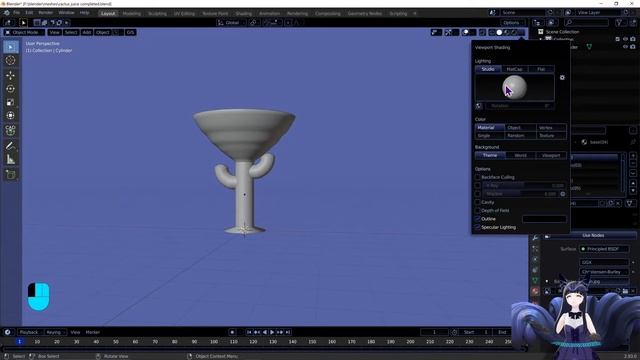
Task: Select MatCap lighting
Action: pyautogui.click(x=514, y=69)
